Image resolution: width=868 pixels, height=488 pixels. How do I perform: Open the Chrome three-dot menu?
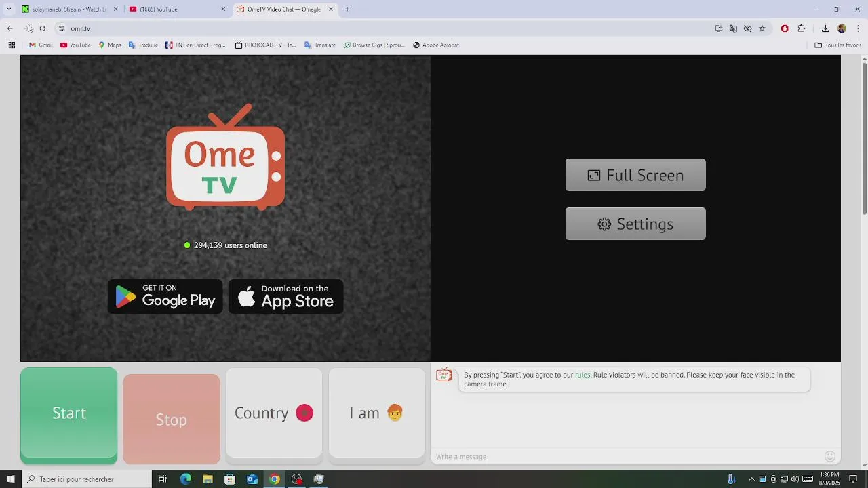(x=858, y=28)
